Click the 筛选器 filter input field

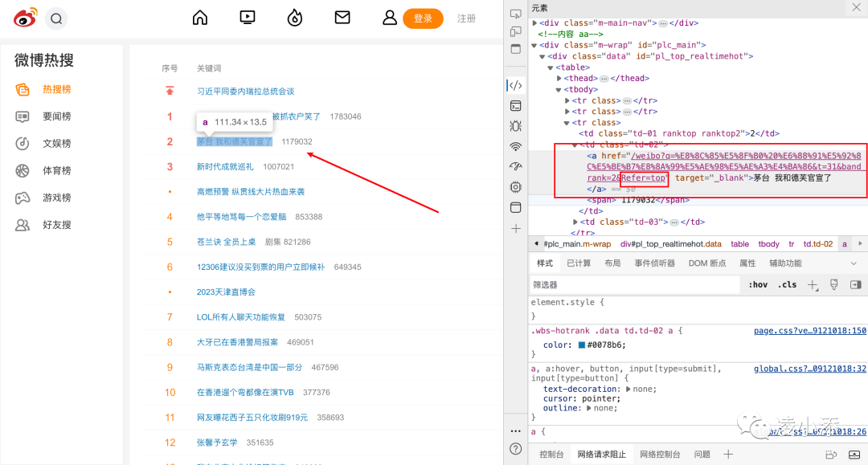point(634,285)
